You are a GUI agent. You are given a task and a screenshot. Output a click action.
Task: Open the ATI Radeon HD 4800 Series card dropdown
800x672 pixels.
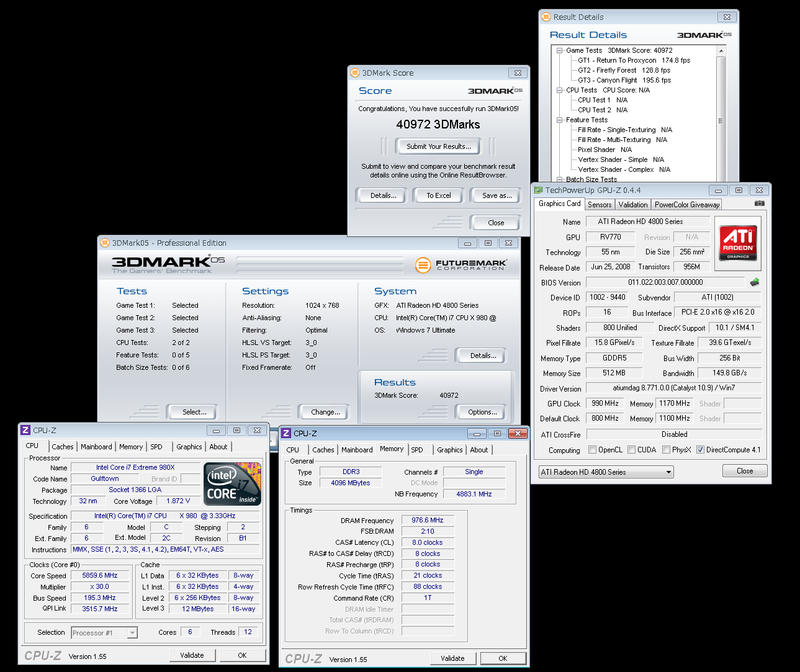coord(606,472)
